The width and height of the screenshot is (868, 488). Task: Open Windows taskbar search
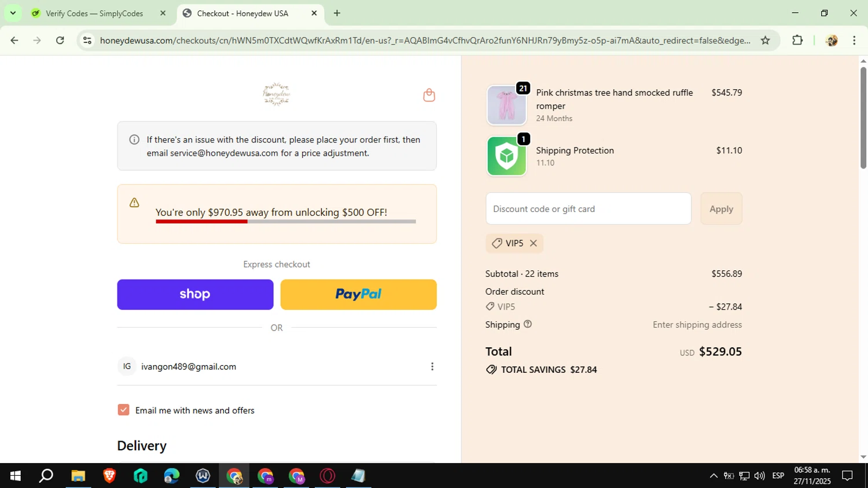pyautogui.click(x=46, y=476)
